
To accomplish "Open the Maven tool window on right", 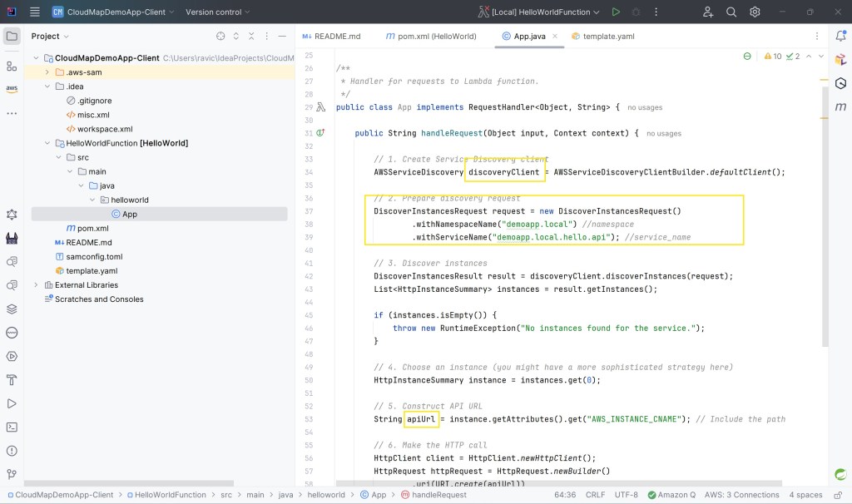I will (840, 106).
